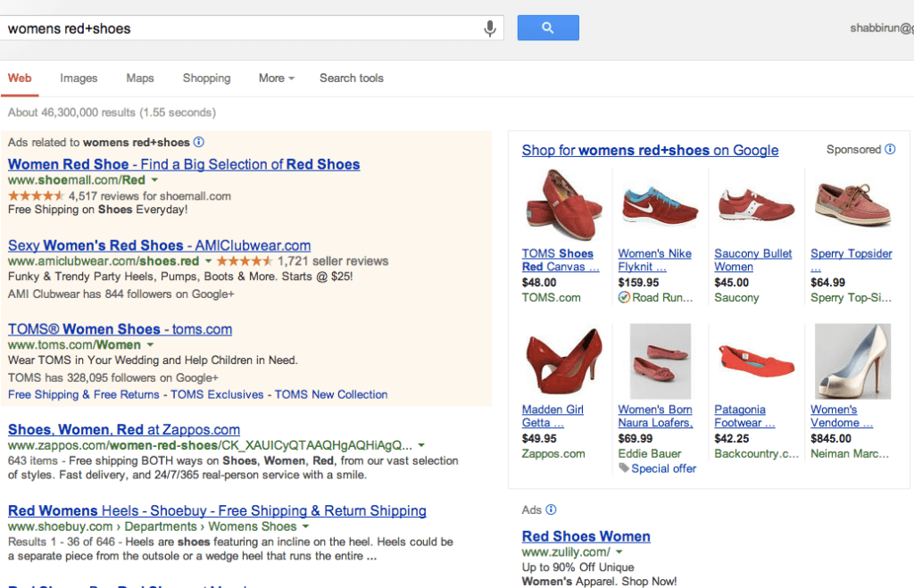Open Women's Born Naura Loafers product link
The width and height of the screenshot is (914, 588).
coord(655,416)
